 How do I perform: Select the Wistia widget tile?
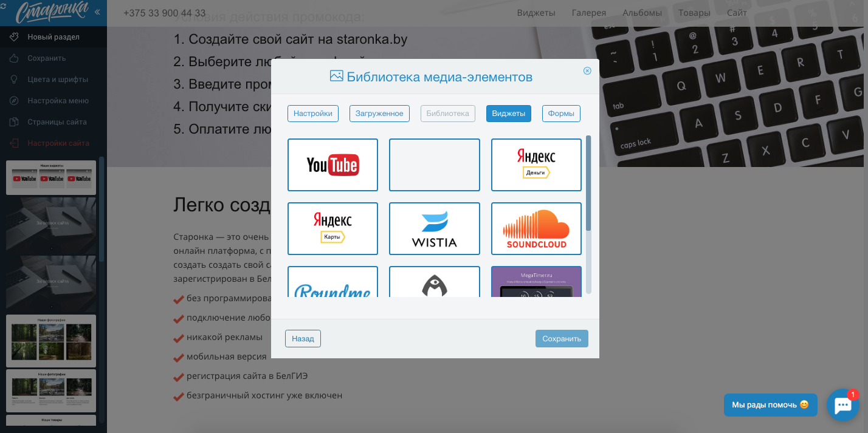pyautogui.click(x=435, y=228)
